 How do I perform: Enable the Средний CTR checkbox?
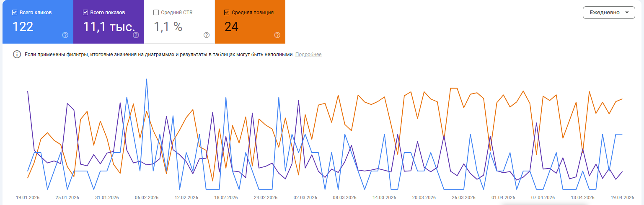pyautogui.click(x=156, y=13)
